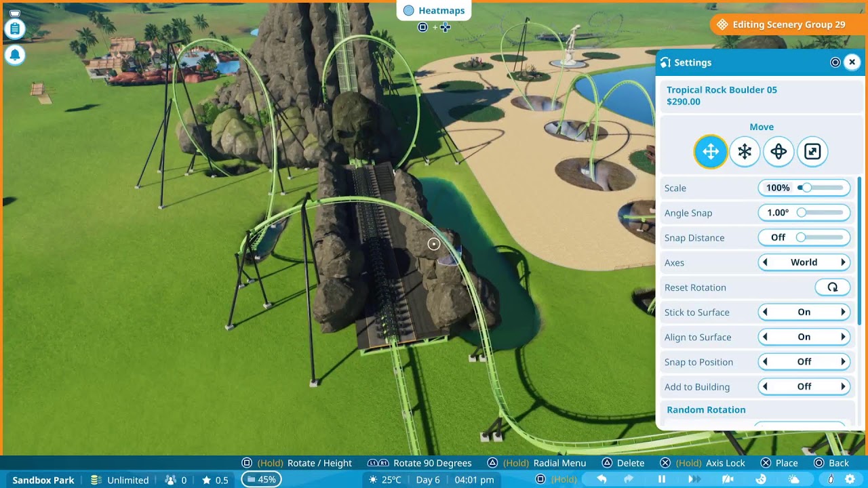Select the fourth Move mode scale icon

click(812, 151)
